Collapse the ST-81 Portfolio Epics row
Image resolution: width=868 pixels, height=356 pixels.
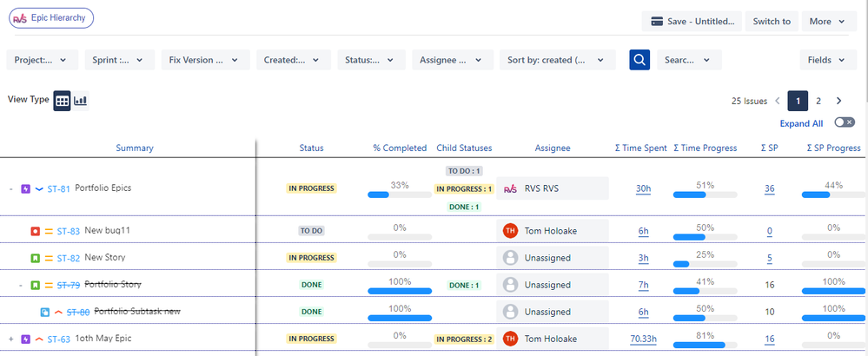coord(11,189)
